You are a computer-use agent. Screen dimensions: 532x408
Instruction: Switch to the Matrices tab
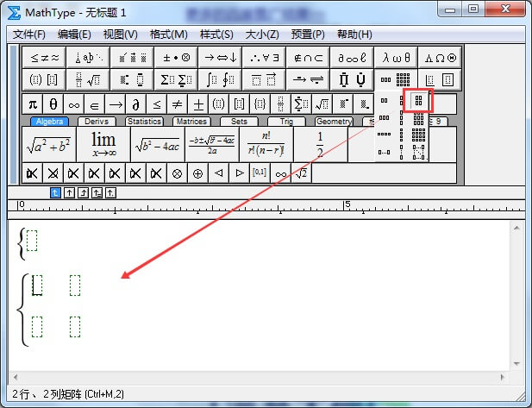coord(191,122)
